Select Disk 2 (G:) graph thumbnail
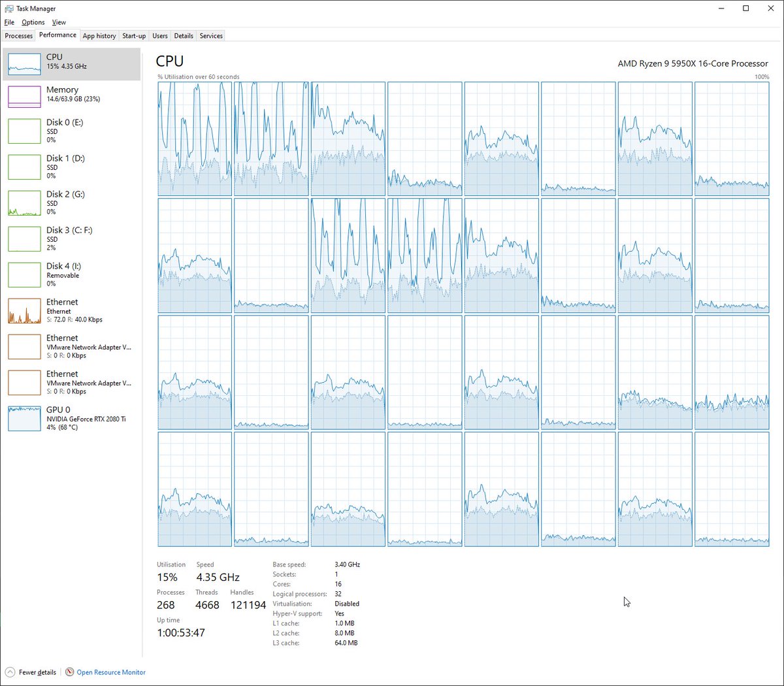The width and height of the screenshot is (784, 686). pyautogui.click(x=24, y=203)
